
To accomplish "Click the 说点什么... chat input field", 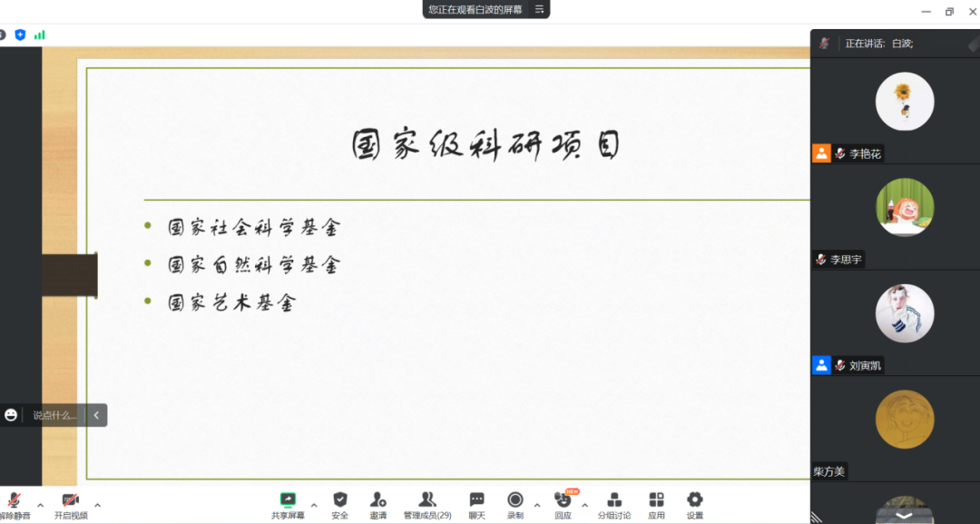I will (54, 415).
